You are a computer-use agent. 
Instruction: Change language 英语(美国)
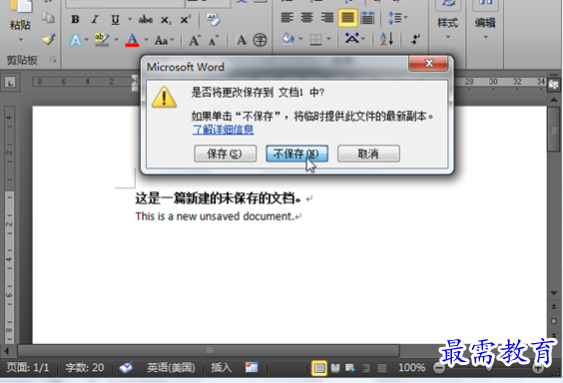point(171,368)
